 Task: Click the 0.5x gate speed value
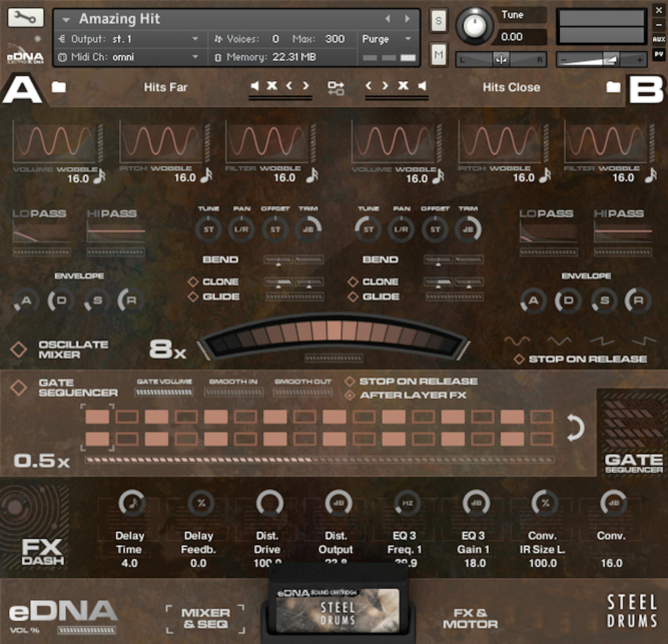(x=42, y=461)
